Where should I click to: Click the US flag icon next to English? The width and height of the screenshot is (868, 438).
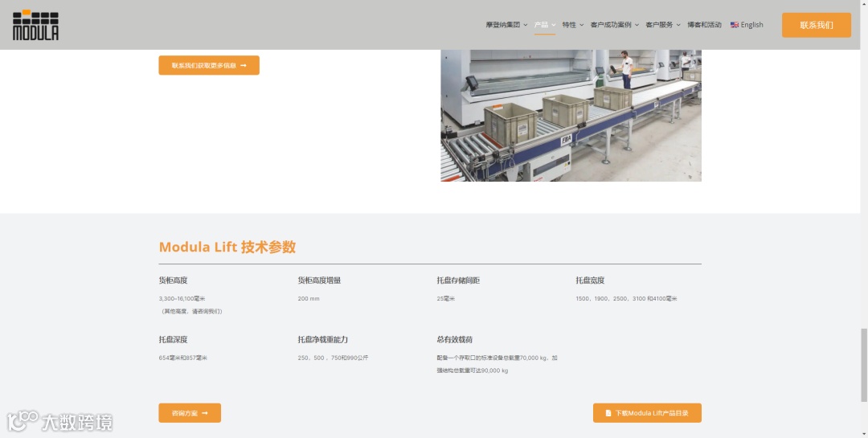coord(734,25)
